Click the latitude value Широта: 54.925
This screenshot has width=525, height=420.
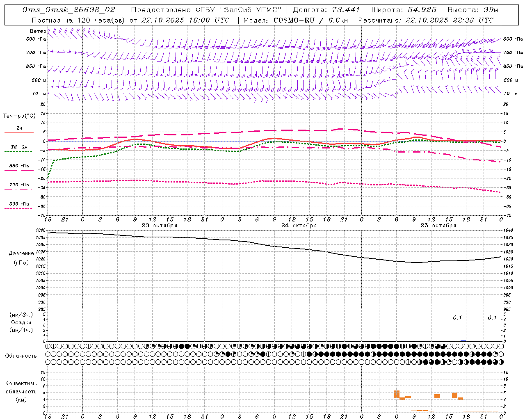coord(404,10)
